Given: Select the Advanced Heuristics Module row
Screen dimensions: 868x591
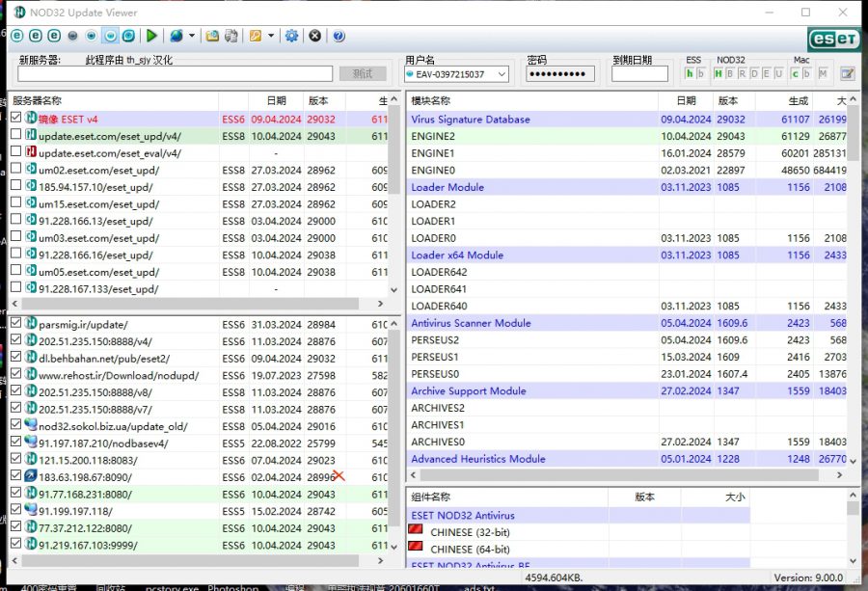Looking at the screenshot, I should pos(626,459).
